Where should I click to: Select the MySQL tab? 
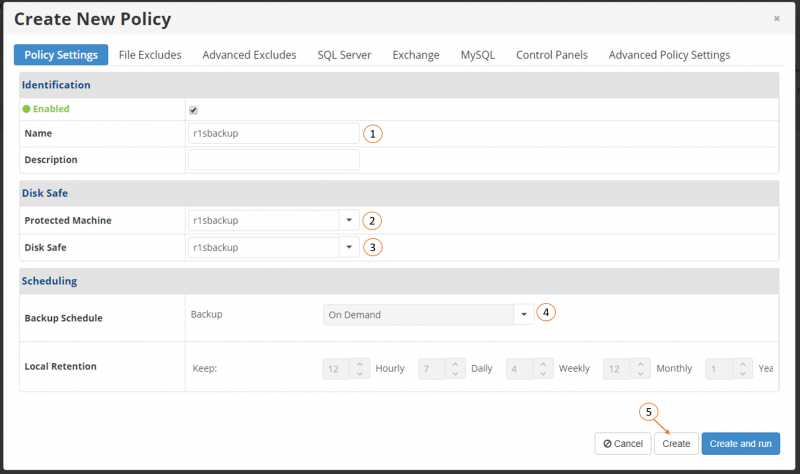(x=478, y=55)
